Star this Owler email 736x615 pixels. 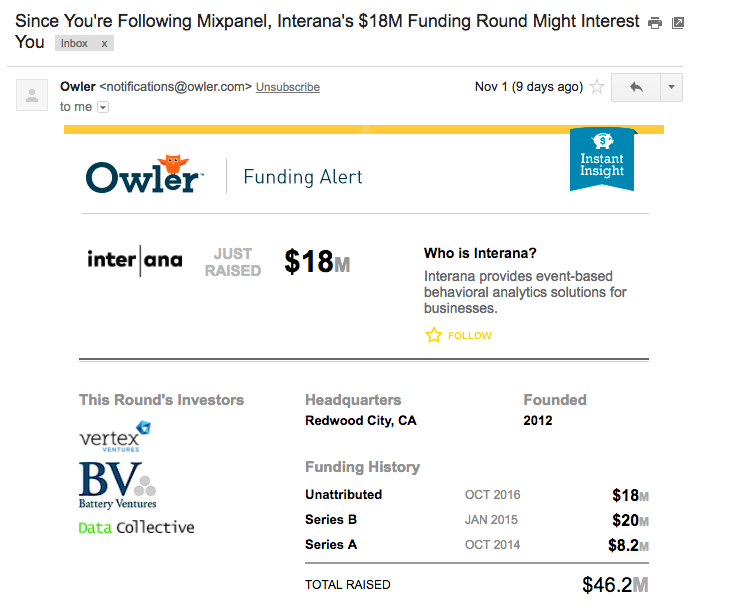point(597,87)
